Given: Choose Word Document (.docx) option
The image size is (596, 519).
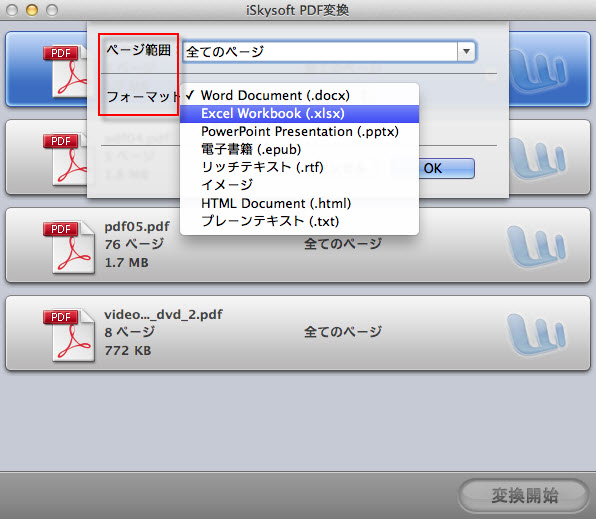Looking at the screenshot, I should 300,95.
